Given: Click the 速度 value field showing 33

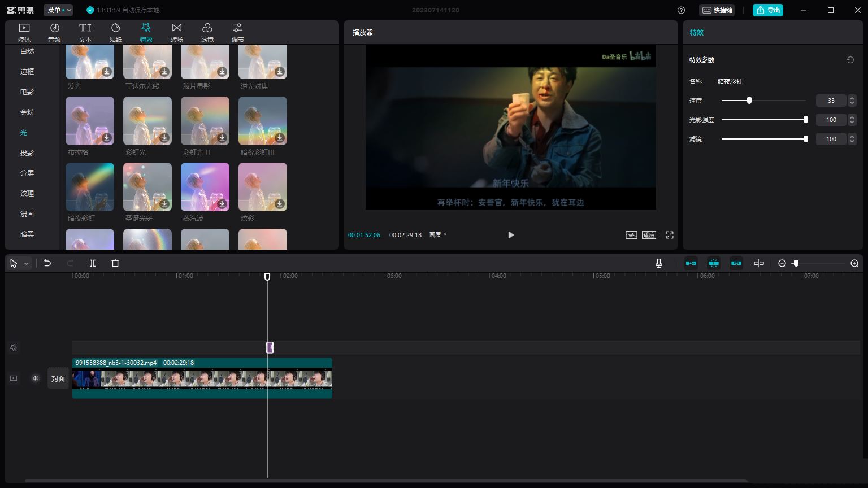Looking at the screenshot, I should pyautogui.click(x=831, y=101).
